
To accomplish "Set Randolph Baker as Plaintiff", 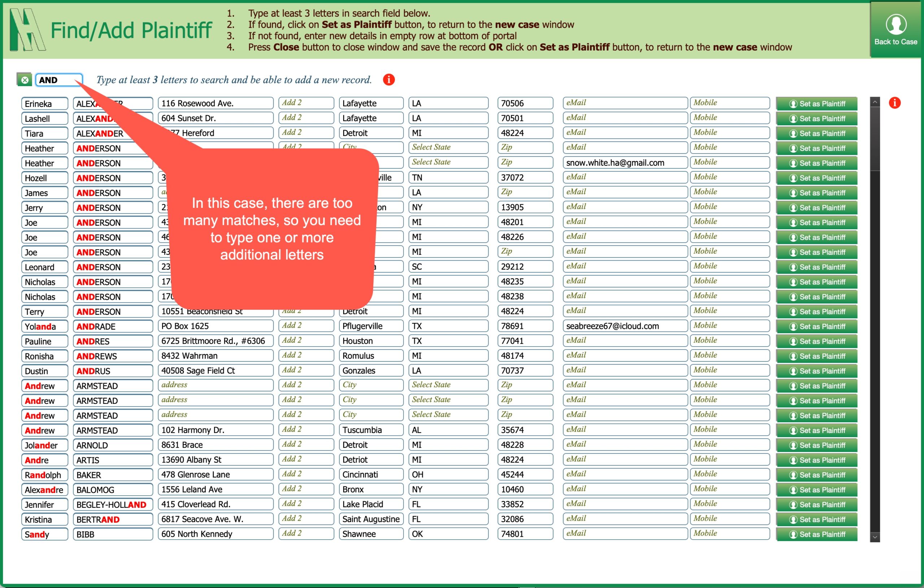I will (x=816, y=475).
